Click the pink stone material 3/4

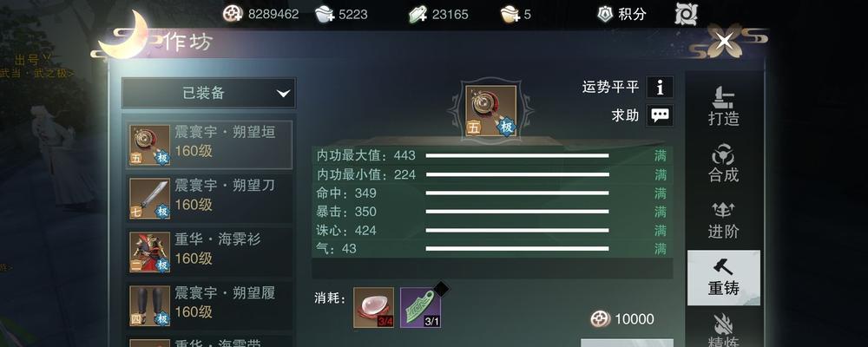(x=373, y=307)
